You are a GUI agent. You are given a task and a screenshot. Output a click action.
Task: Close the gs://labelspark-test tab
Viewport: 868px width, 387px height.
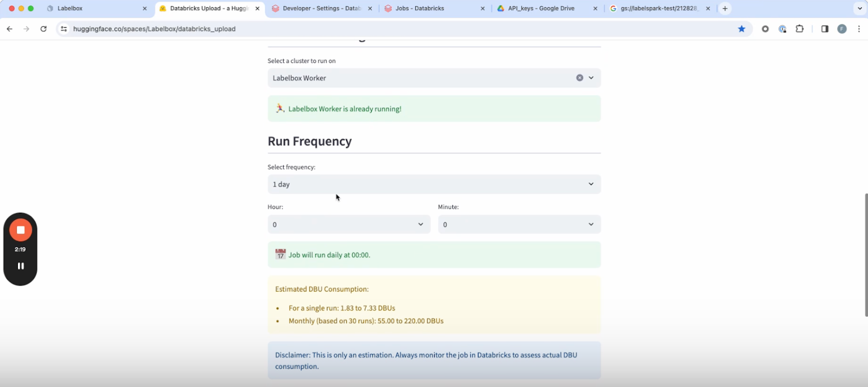[x=708, y=9]
